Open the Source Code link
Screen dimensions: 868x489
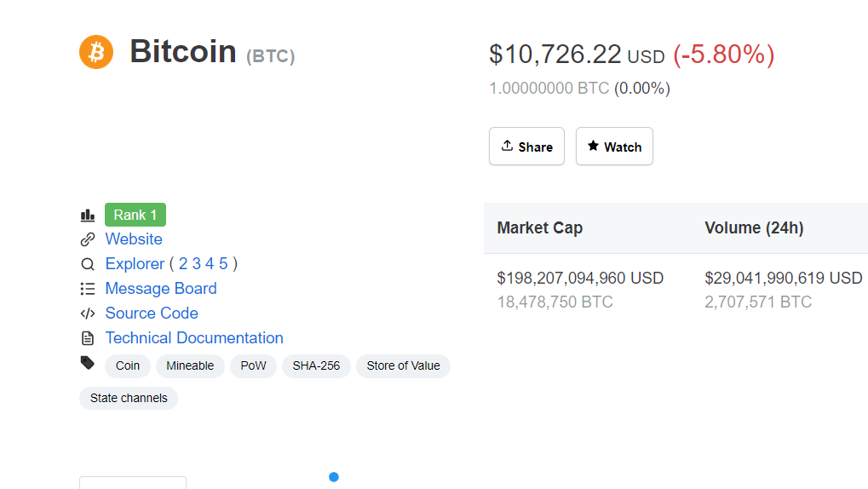click(x=152, y=314)
